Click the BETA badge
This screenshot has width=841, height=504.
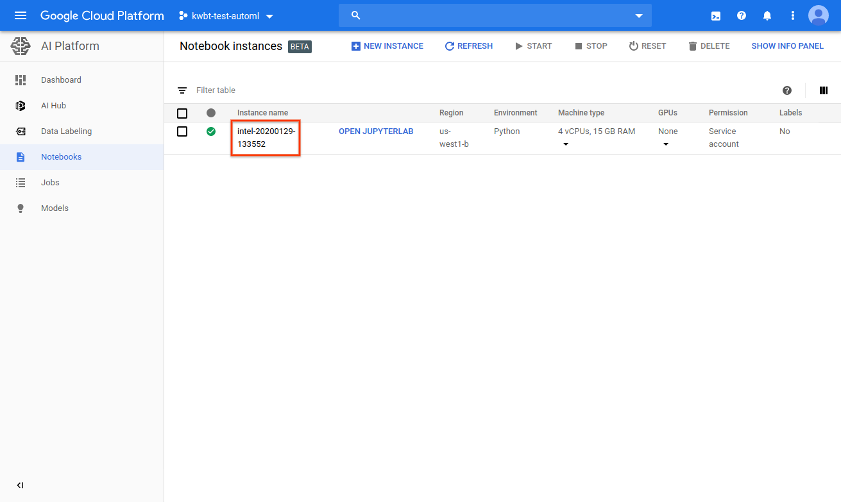point(300,46)
